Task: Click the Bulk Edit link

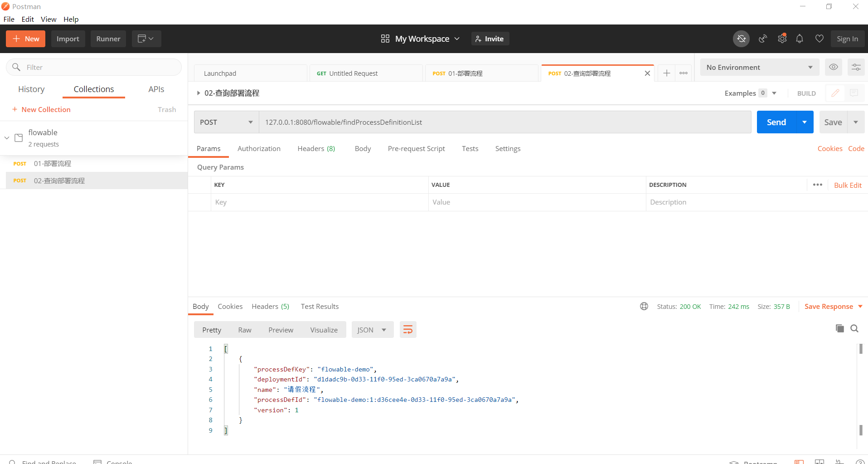Action: click(848, 185)
